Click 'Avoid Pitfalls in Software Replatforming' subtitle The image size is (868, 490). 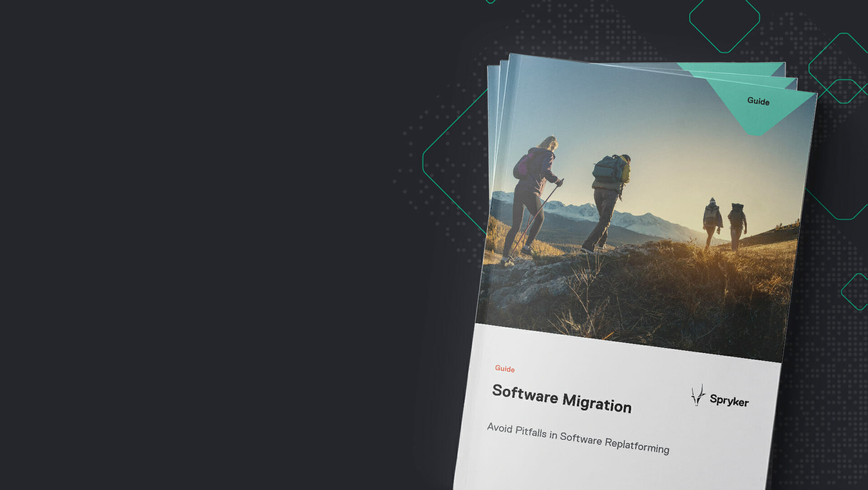pyautogui.click(x=578, y=438)
